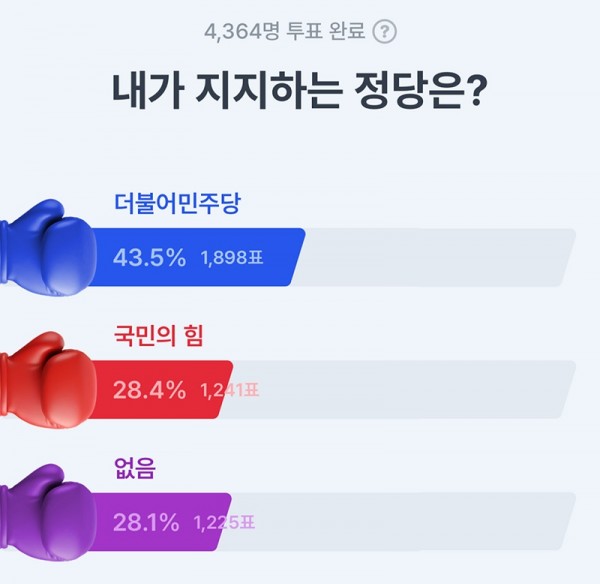This screenshot has height=584, width=600.
Task: Select the 없음 option label
Action: (135, 470)
